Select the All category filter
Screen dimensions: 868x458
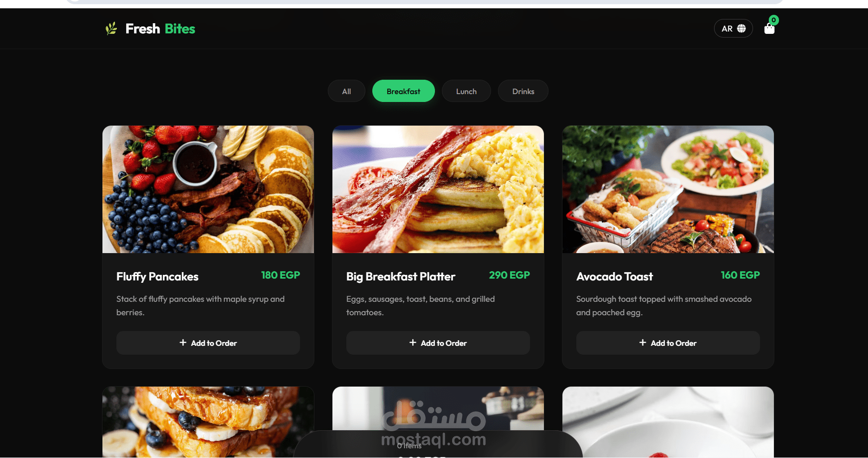tap(346, 91)
